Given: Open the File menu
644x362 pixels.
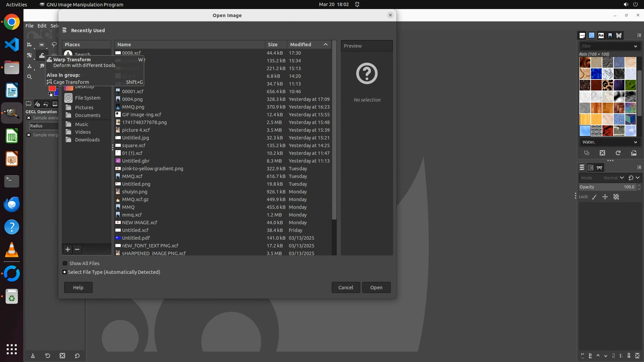Looking at the screenshot, I should pyautogui.click(x=30, y=26).
